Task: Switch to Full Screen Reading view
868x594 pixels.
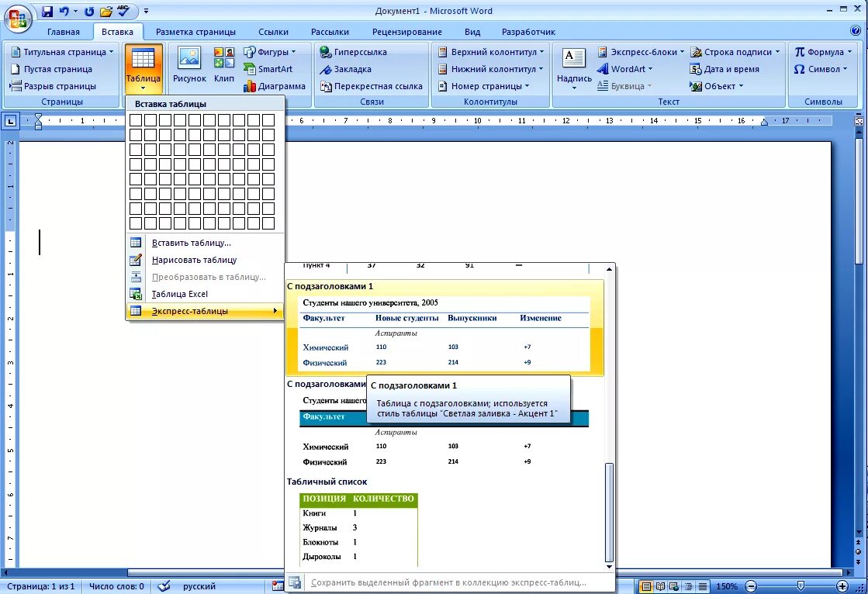Action: point(660,586)
